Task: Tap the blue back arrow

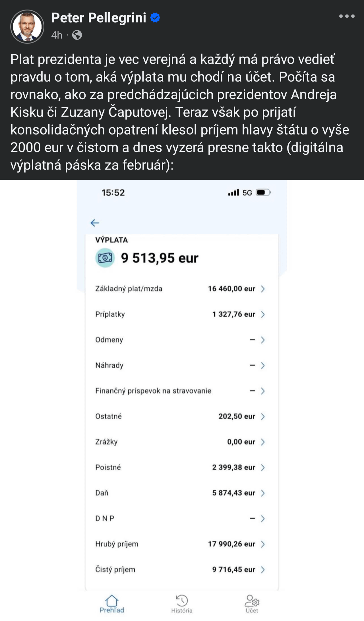Action: click(x=95, y=223)
